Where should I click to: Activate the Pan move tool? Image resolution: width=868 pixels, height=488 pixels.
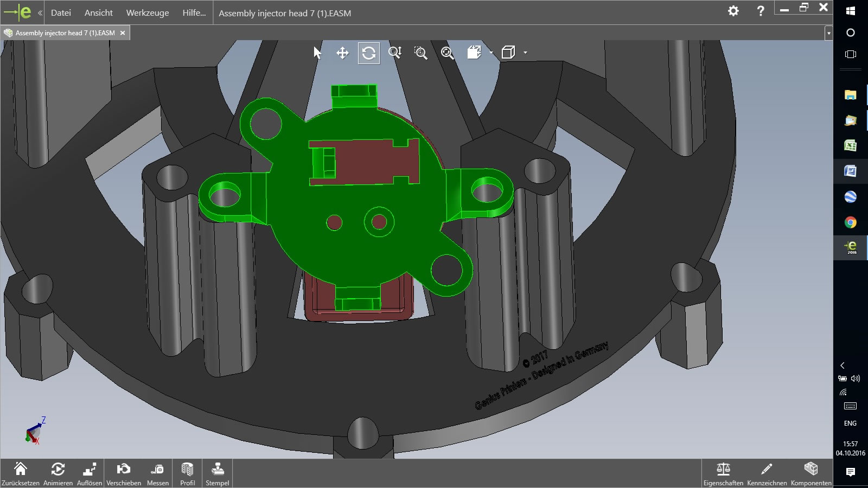tap(342, 53)
